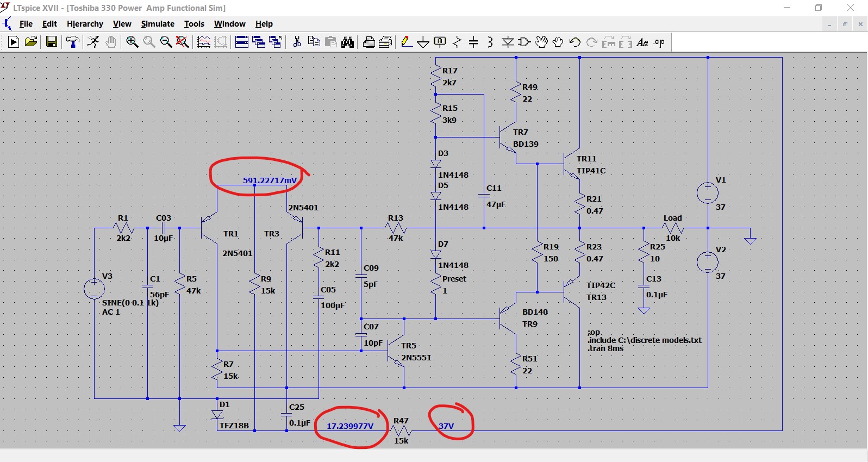This screenshot has width=868, height=462.
Task: Place a Diode component tool
Action: pyautogui.click(x=508, y=42)
